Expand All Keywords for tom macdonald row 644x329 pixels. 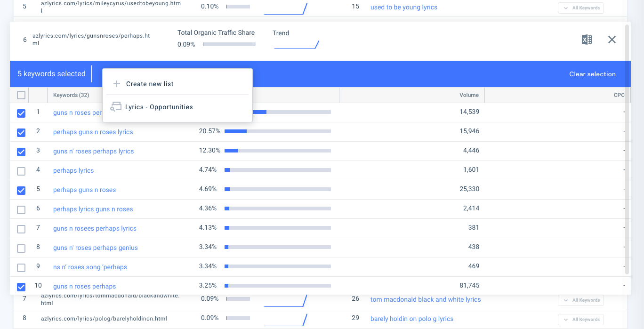581,300
